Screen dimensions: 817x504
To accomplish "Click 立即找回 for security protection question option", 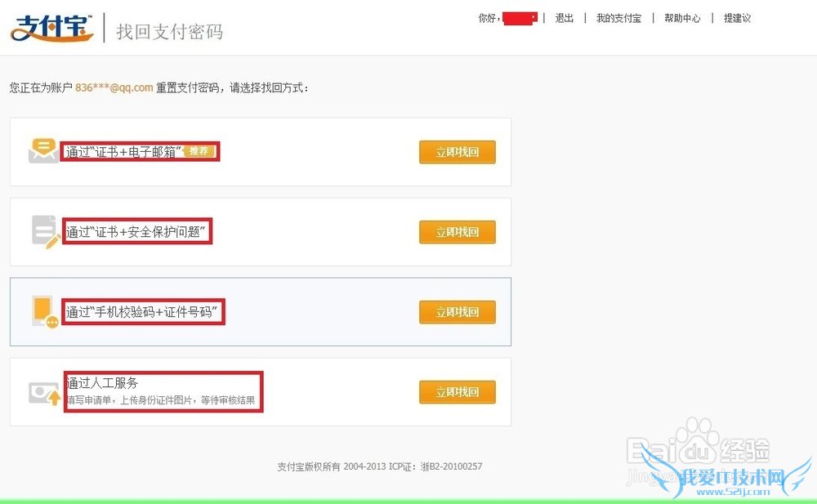I will coord(457,232).
